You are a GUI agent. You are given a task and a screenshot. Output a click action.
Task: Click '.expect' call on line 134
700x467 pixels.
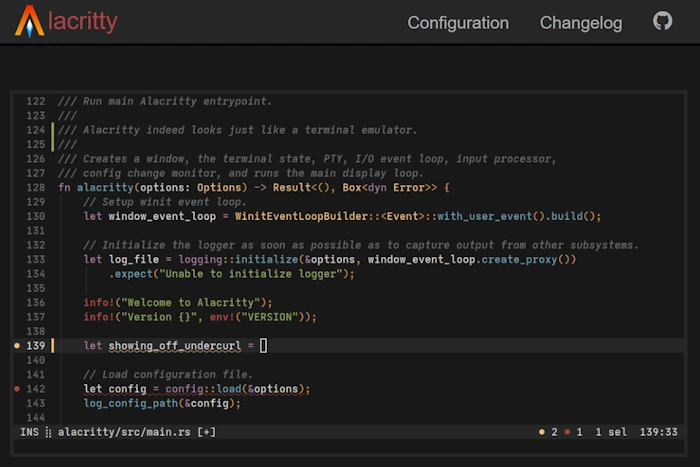(131, 274)
